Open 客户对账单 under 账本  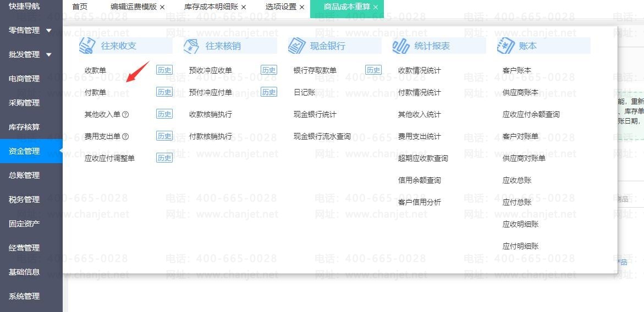click(520, 136)
